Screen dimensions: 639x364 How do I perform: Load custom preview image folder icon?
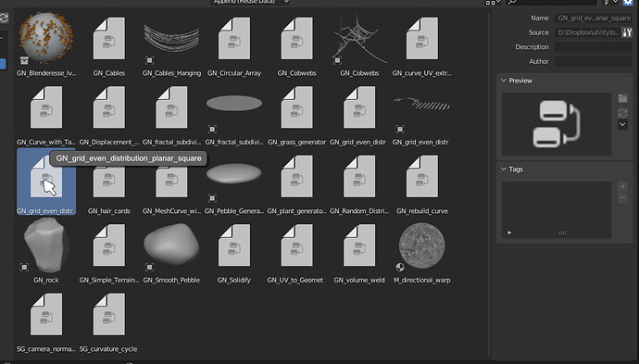pos(622,99)
